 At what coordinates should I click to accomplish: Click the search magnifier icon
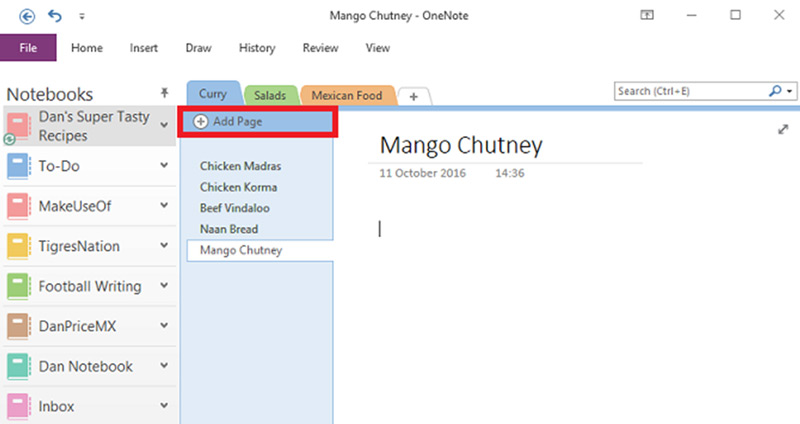[776, 91]
